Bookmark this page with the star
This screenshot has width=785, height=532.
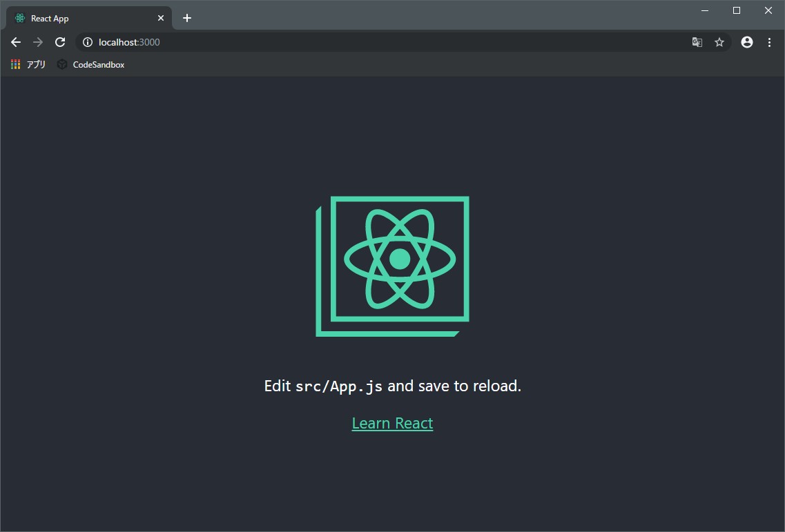[719, 43]
